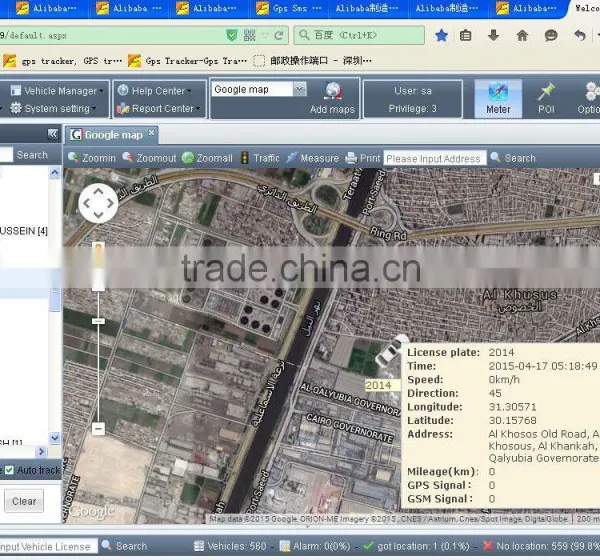Open the Gps Tracker-Gps Tra… bookmark
The image size is (600, 560).
[x=187, y=61]
